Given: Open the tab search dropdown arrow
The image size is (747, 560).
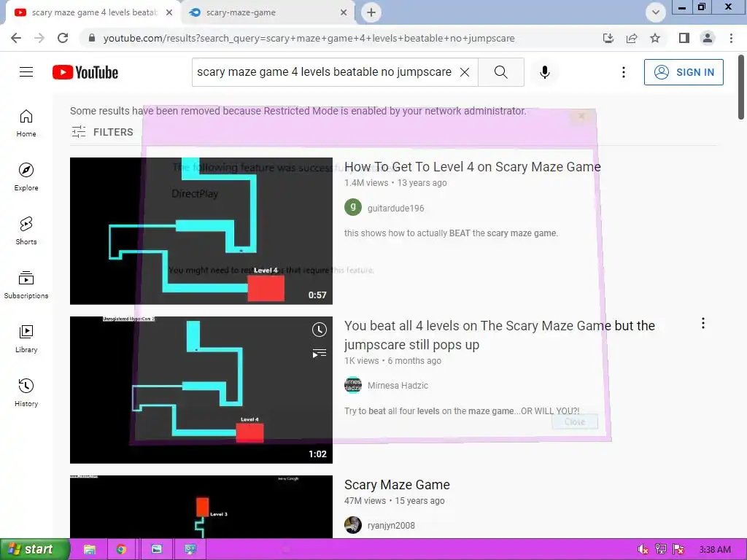Looking at the screenshot, I should 656,12.
